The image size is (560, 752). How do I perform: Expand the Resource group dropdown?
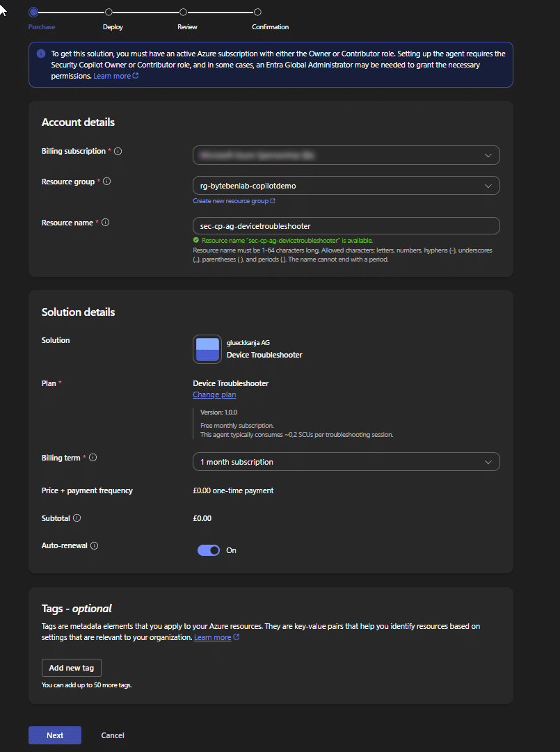pos(346,186)
